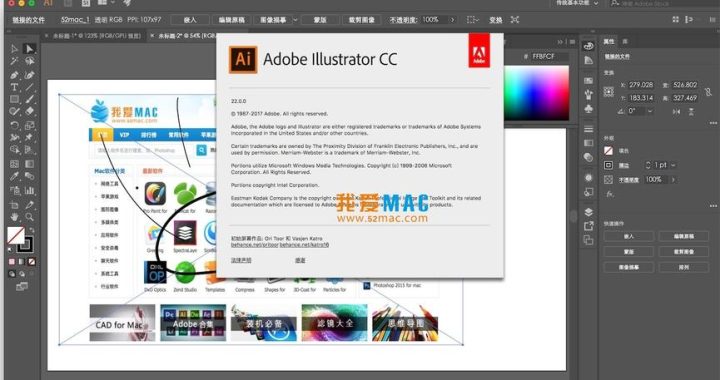This screenshot has height=380, width=720.
Task: Set paint mode to Color in toolbox
Action: pos(12,262)
